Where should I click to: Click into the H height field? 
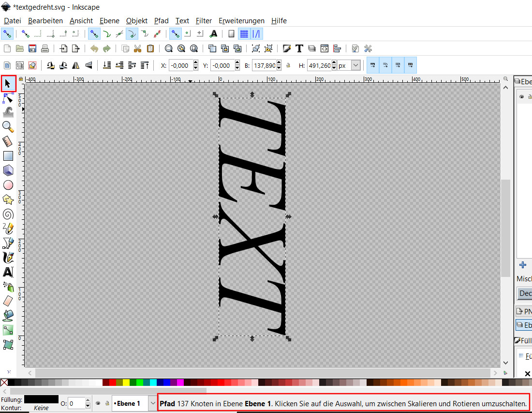click(x=319, y=65)
